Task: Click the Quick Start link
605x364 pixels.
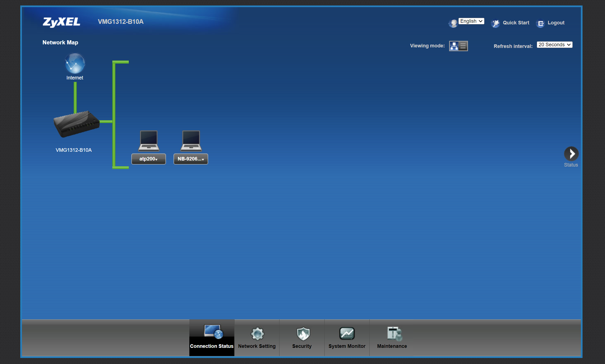Action: coord(516,23)
